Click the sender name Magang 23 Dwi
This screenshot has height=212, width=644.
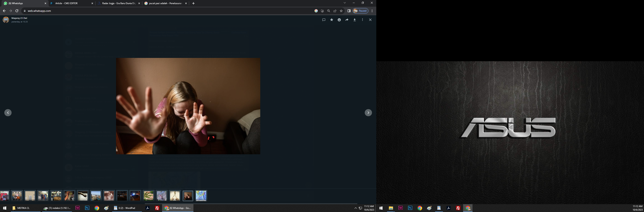point(19,18)
